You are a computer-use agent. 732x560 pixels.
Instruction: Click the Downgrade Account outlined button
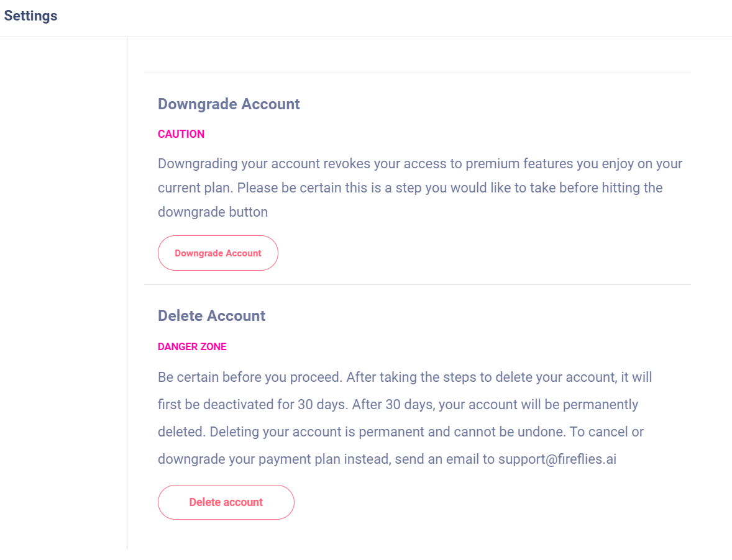218,253
